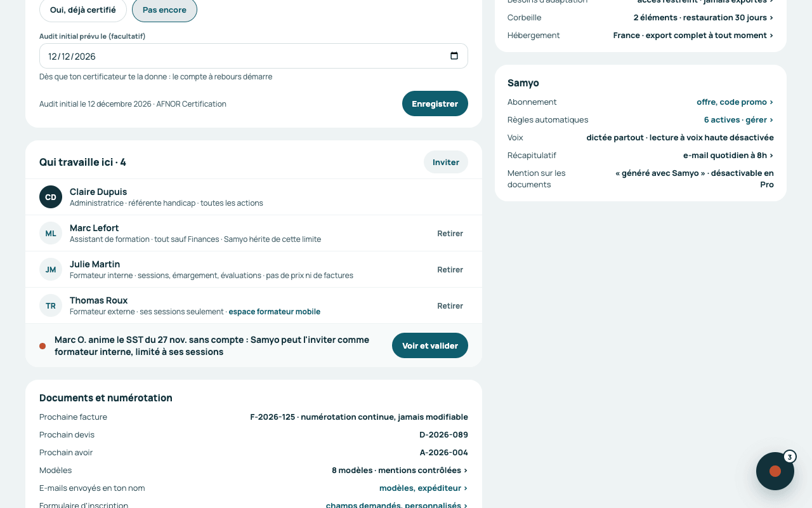Click Thomas Roux avatar TR
The width and height of the screenshot is (812, 508).
coord(51,305)
